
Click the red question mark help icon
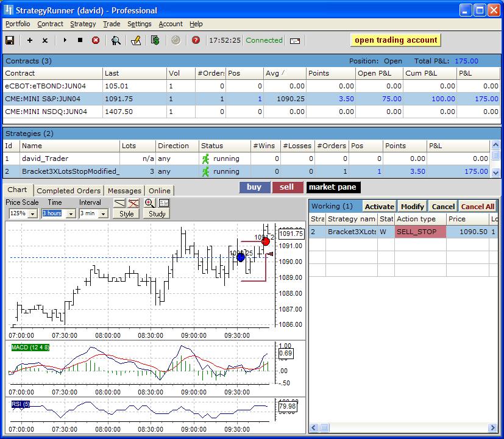[196, 40]
